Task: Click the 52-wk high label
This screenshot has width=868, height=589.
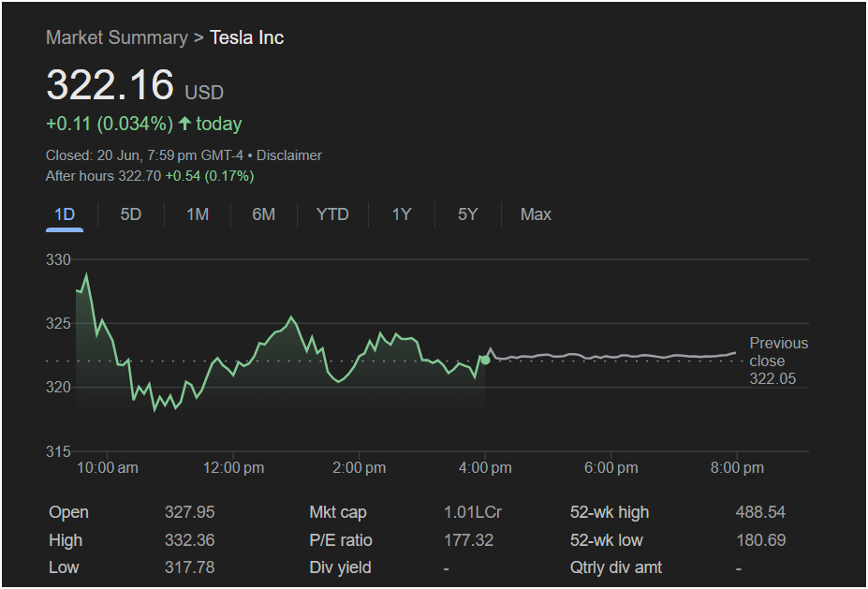Action: 610,512
